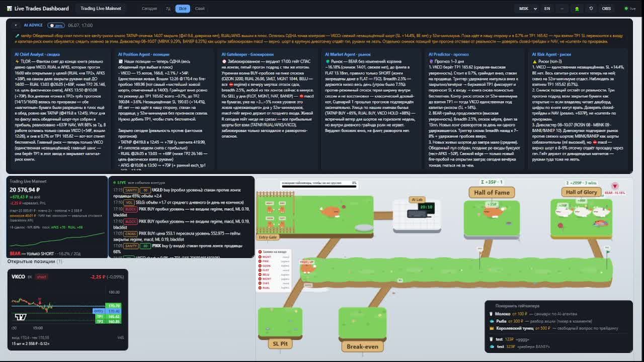Image resolution: width=644 pixels, height=362 pixels.
Task: Click the LIVE events feed header
Action: click(139, 183)
